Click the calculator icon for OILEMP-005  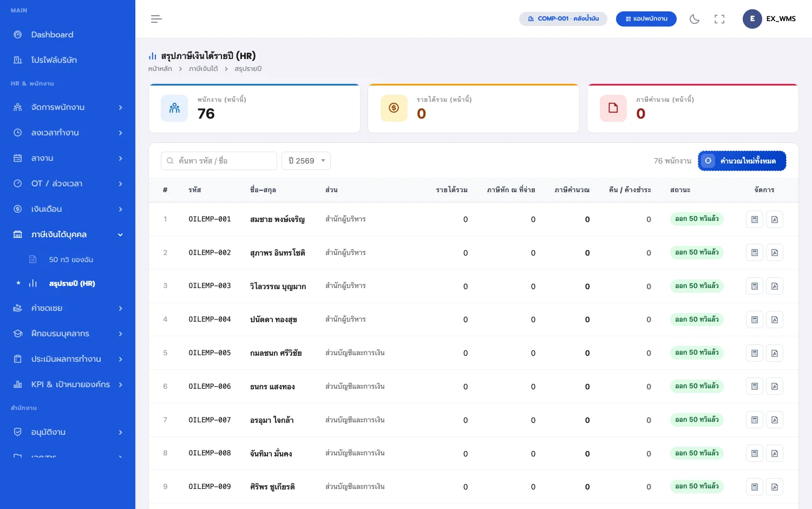(x=755, y=353)
